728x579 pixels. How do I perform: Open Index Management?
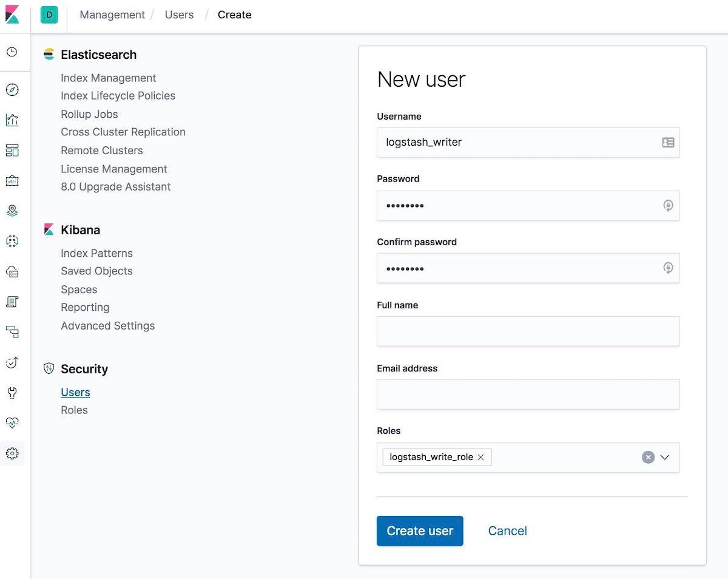(x=108, y=78)
